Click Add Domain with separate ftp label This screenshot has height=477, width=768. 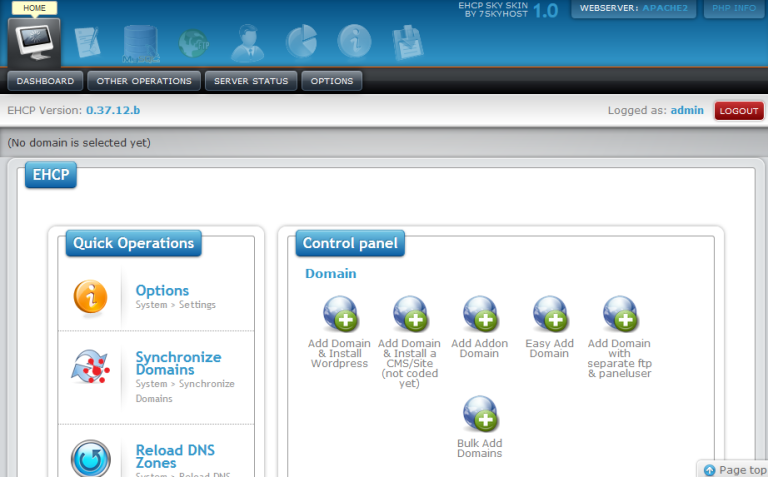point(620,358)
